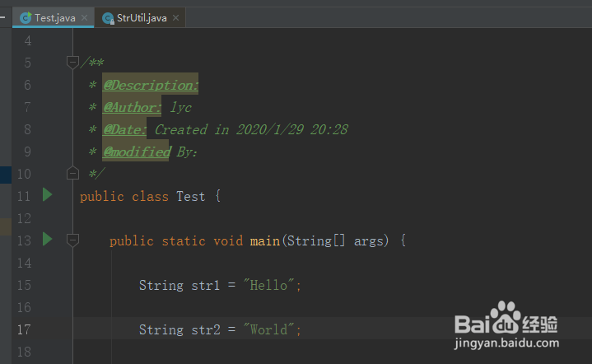
Task: Switch to the Test.java tab
Action: (x=54, y=18)
